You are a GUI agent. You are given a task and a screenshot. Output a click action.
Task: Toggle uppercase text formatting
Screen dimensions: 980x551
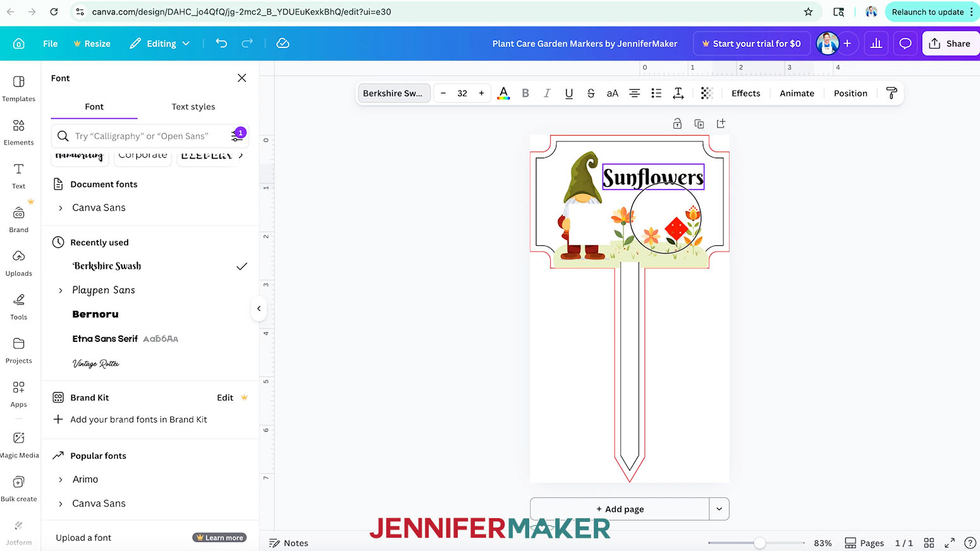tap(612, 94)
